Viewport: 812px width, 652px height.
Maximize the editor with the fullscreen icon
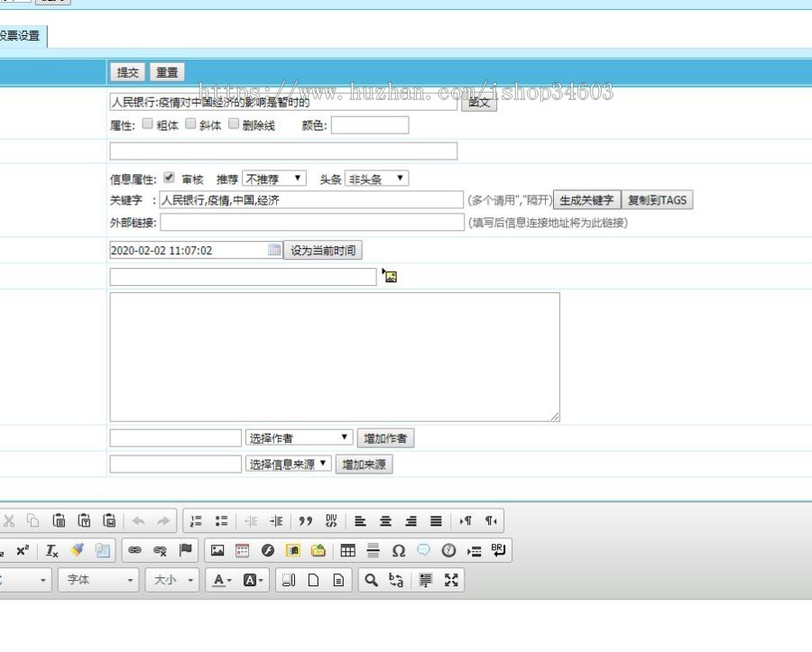click(451, 580)
